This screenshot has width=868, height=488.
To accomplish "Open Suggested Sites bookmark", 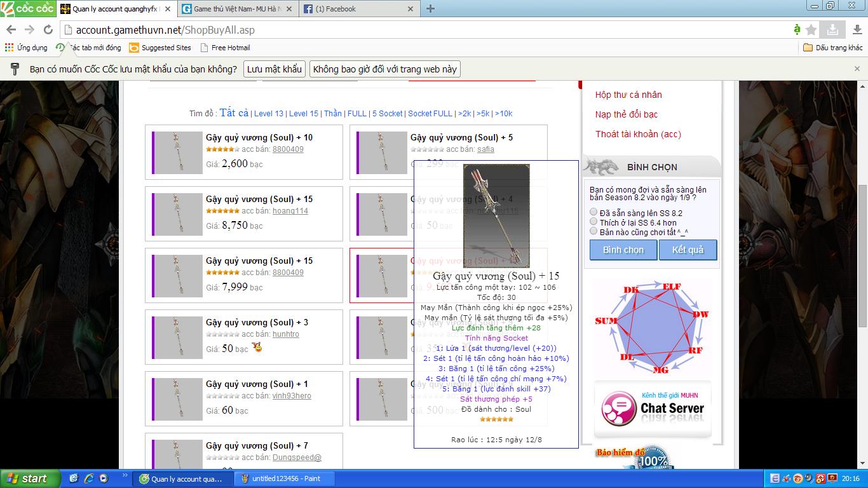I will [x=160, y=48].
